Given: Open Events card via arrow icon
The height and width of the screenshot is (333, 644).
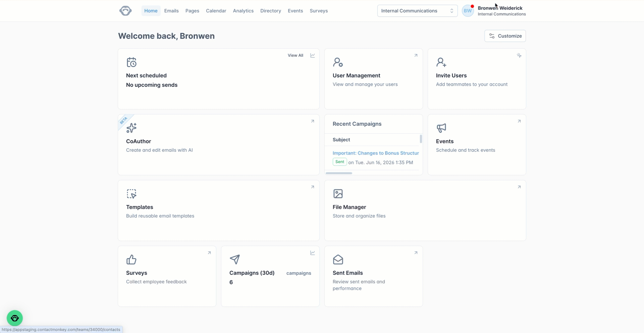Looking at the screenshot, I should [x=519, y=121].
